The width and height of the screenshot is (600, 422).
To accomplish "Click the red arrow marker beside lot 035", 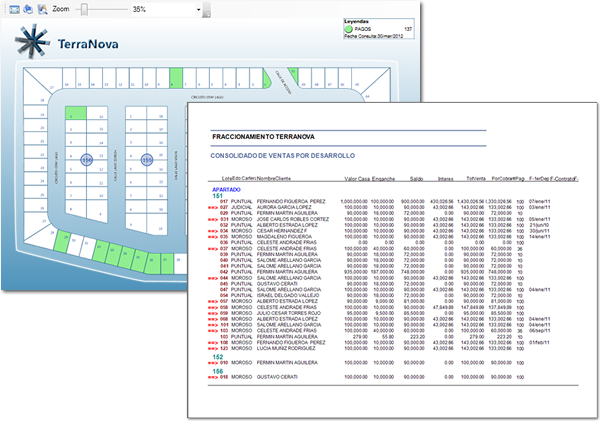I will pos(212,237).
